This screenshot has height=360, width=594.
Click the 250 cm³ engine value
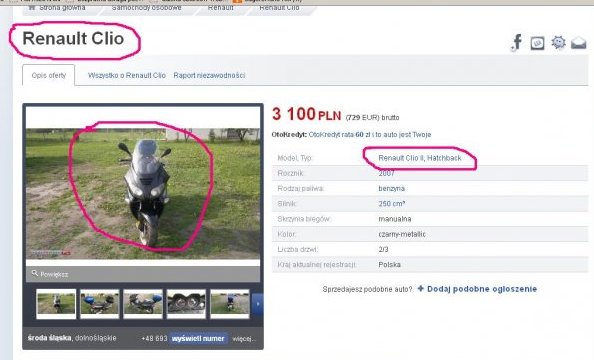click(392, 204)
